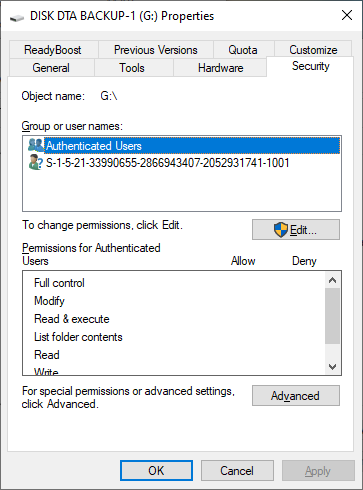Click Edit to change permissions
Screen dimensions: 363x490
pyautogui.click(x=296, y=230)
